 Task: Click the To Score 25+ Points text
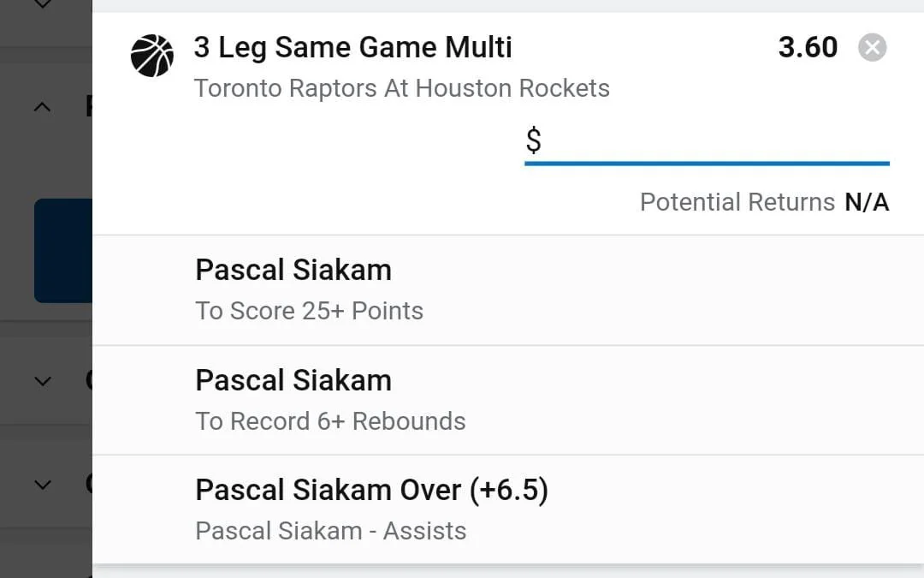pyautogui.click(x=309, y=311)
